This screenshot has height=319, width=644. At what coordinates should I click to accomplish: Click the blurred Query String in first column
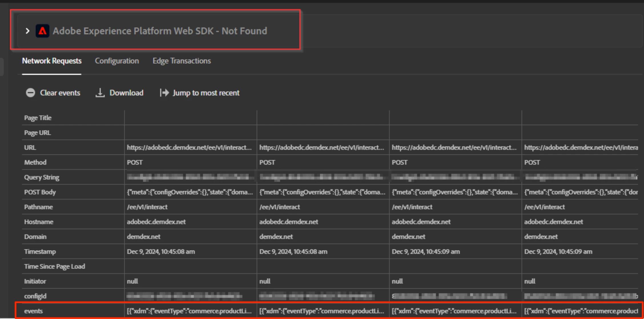tap(188, 177)
